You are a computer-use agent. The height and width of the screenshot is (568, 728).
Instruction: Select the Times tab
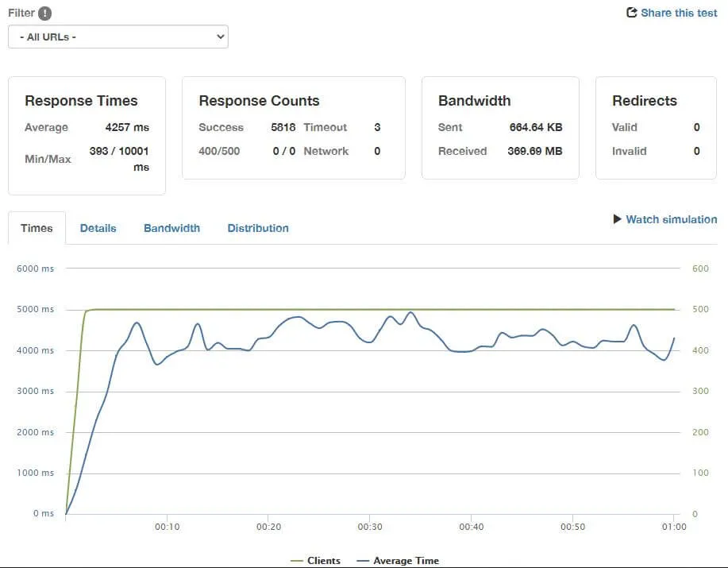tap(37, 228)
